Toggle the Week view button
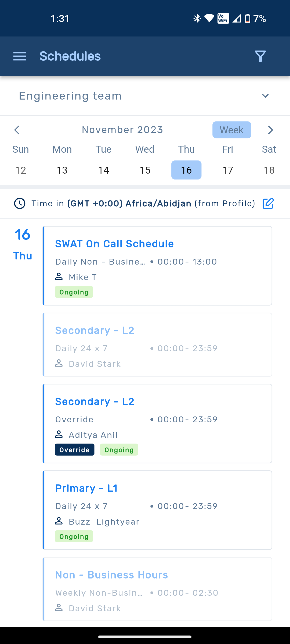This screenshot has width=290, height=644. pyautogui.click(x=231, y=130)
